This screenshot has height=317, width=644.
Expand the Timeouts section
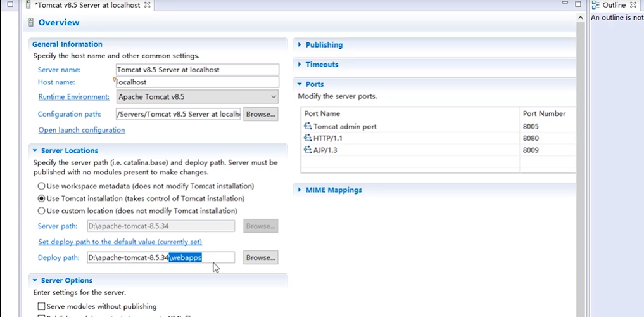click(x=300, y=65)
